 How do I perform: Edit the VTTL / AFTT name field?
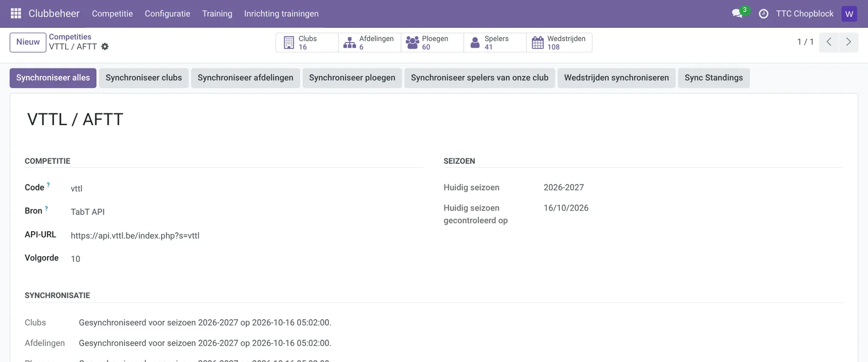pyautogui.click(x=75, y=119)
